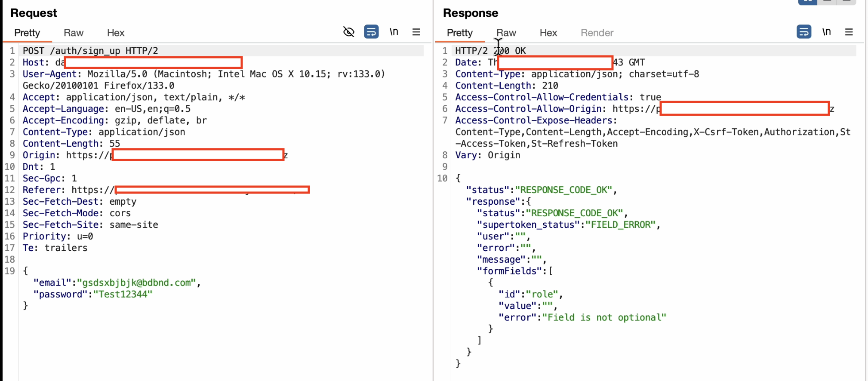Toggle word wrap icon in Response panel
Image resolution: width=868 pixels, height=381 pixels.
[x=804, y=32]
